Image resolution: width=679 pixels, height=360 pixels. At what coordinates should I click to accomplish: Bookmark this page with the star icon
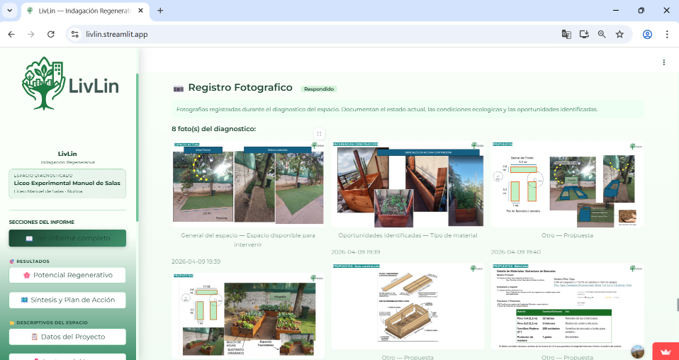click(620, 34)
